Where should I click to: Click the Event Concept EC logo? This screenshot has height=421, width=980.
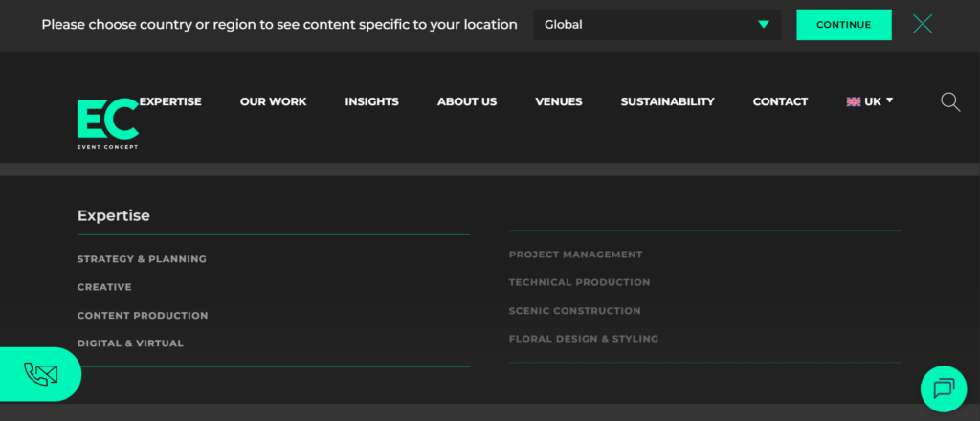point(107,124)
